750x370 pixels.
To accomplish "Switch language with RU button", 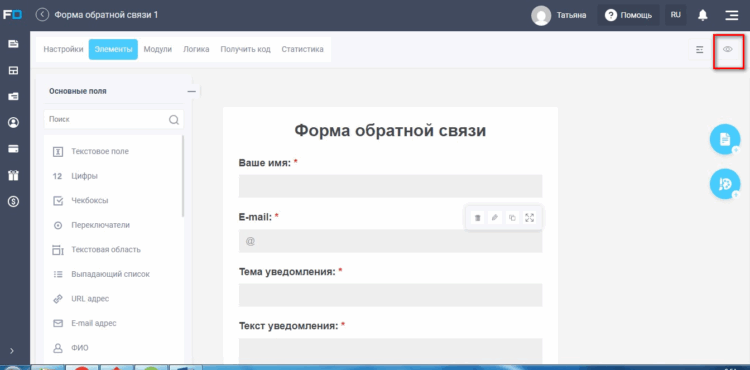I will click(675, 15).
